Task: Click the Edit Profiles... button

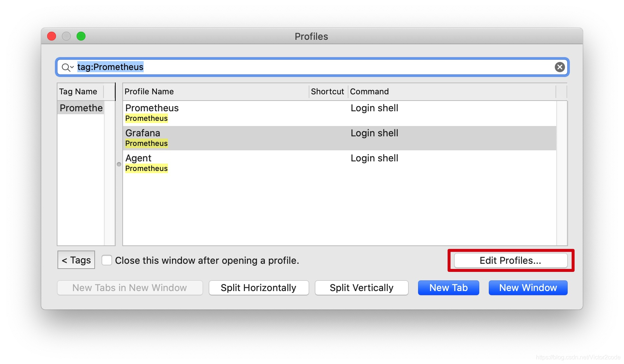Action: tap(510, 260)
